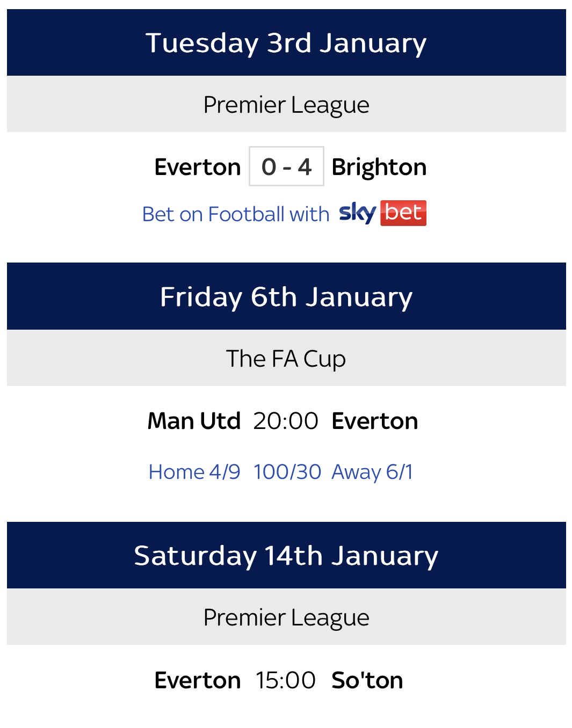Viewport: 572px width, 728px height.
Task: Click the 15:00 kick-off time
Action: pyautogui.click(x=286, y=680)
